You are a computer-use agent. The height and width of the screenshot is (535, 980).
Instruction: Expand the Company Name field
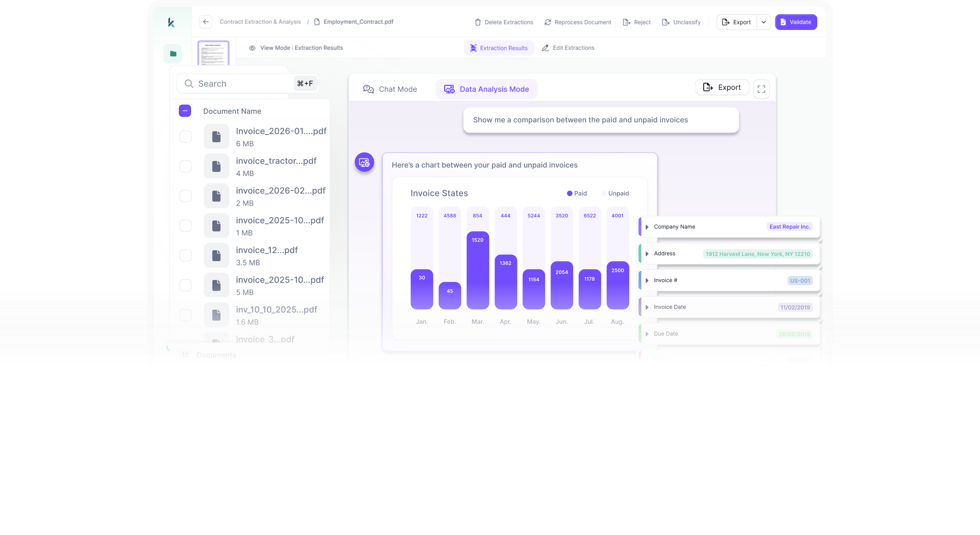(x=647, y=227)
